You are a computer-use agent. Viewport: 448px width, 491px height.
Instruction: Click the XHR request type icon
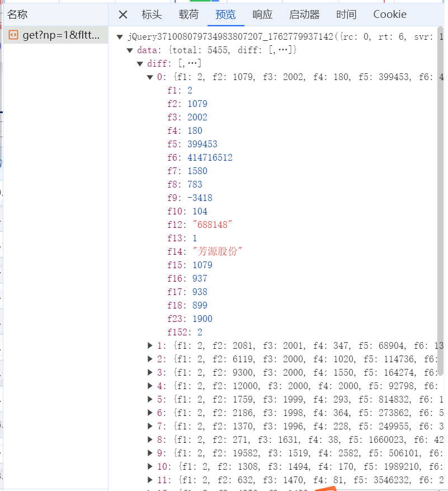[13, 35]
